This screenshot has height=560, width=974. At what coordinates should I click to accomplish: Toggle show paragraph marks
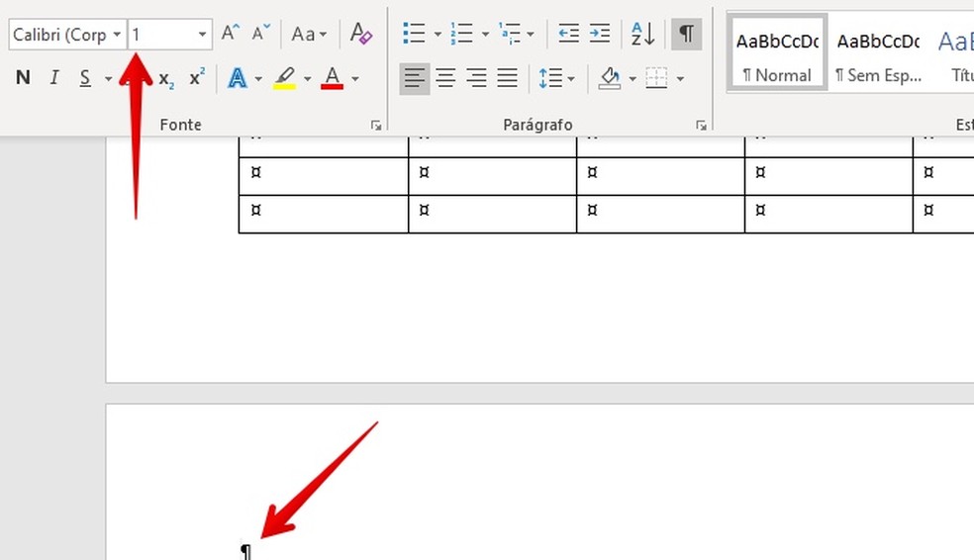click(686, 34)
